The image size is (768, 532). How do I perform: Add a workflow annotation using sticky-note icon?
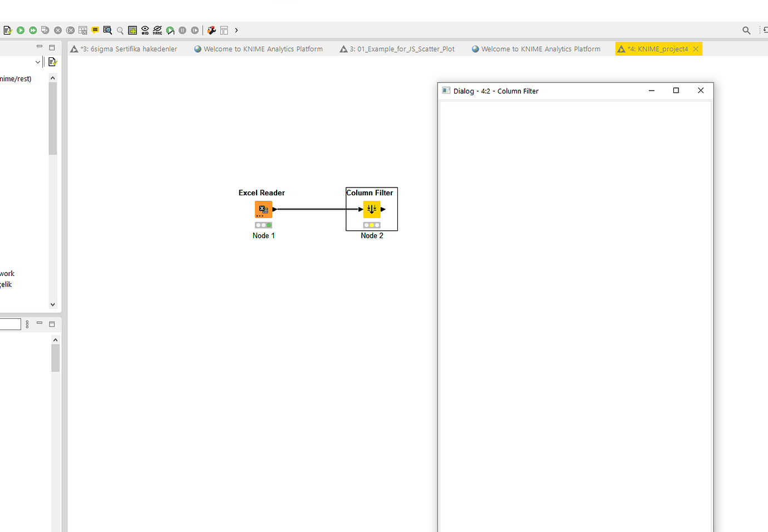click(x=95, y=30)
